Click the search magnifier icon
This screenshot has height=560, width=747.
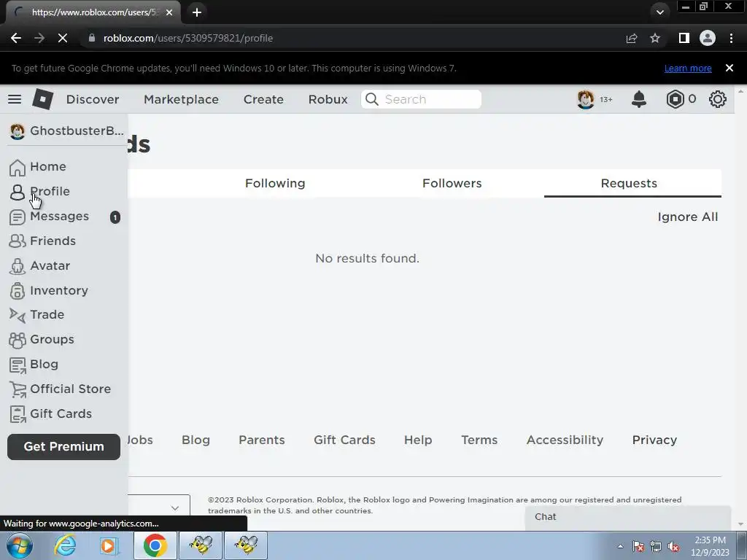tap(371, 99)
